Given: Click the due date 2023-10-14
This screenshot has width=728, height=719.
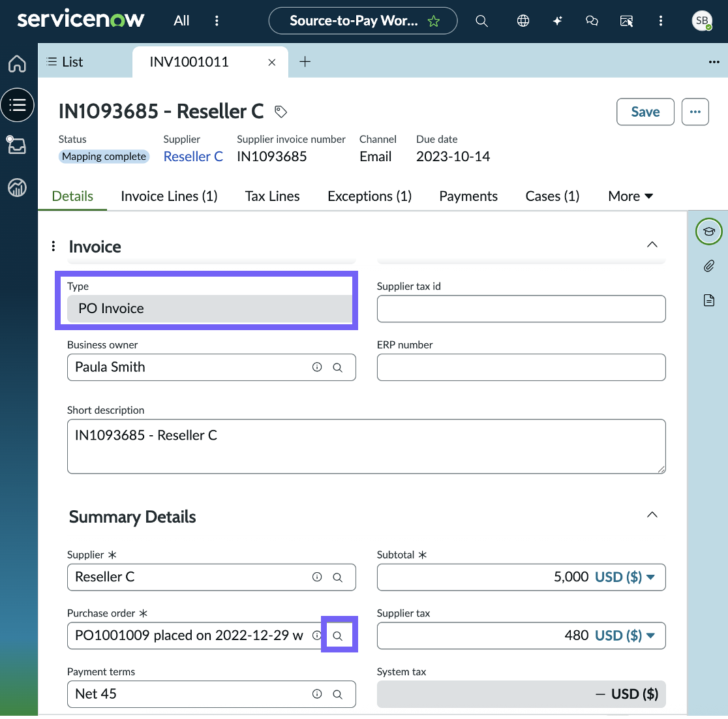Looking at the screenshot, I should 453,157.
